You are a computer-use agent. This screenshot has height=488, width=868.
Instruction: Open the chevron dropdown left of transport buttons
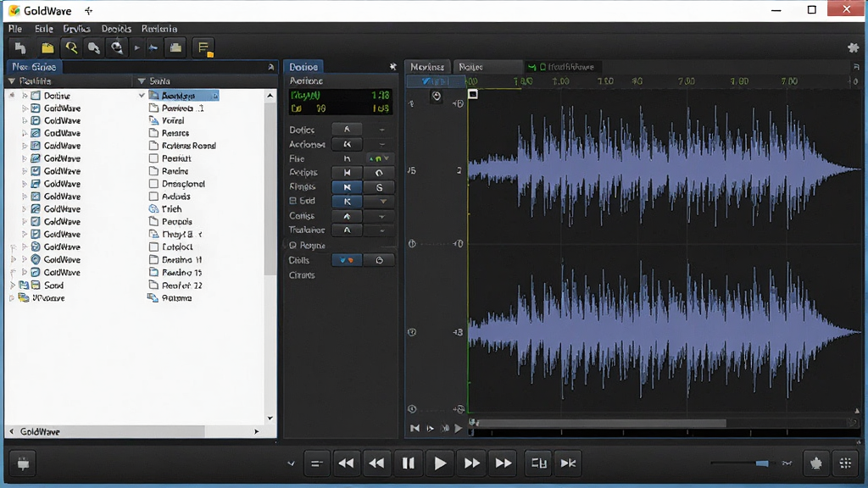[291, 463]
